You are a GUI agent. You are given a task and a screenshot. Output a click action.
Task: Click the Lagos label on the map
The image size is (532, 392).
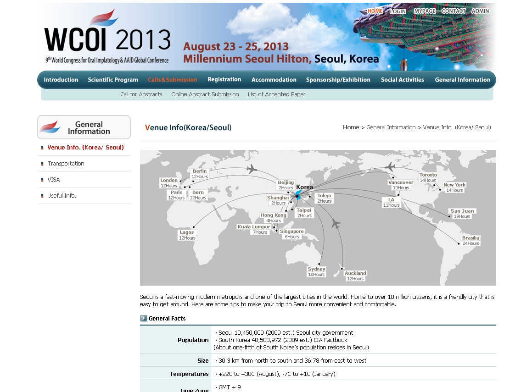tap(187, 235)
